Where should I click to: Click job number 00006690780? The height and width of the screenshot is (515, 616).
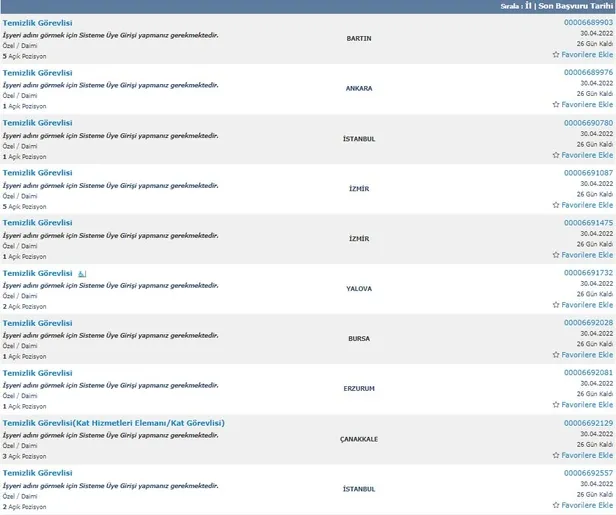pyautogui.click(x=588, y=123)
